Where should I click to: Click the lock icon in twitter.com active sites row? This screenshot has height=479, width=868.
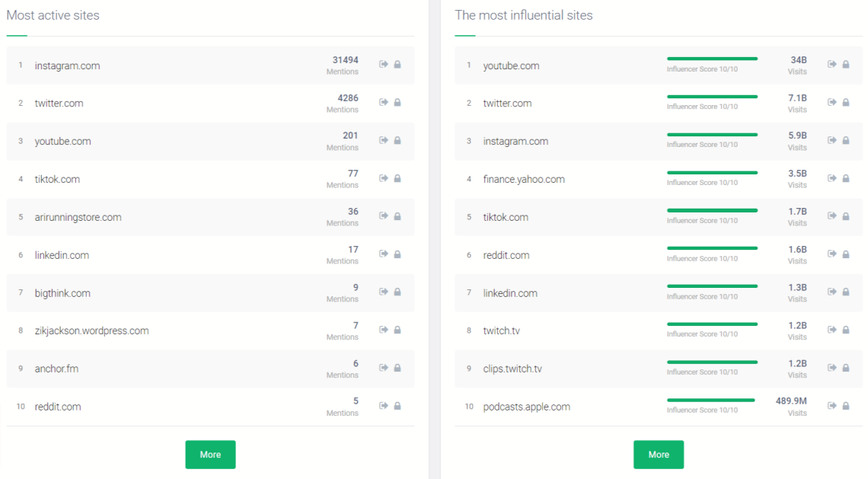pyautogui.click(x=397, y=103)
